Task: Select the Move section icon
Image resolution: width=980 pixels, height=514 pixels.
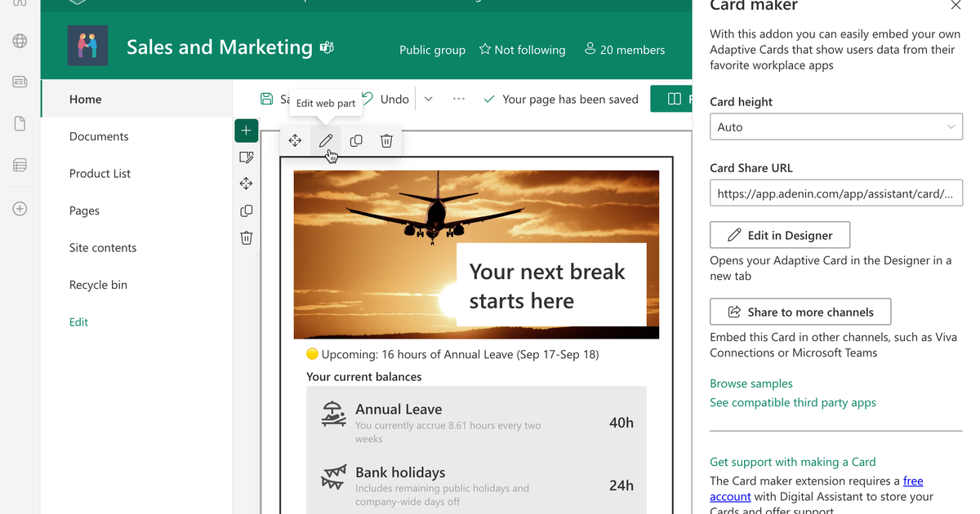Action: (x=246, y=184)
